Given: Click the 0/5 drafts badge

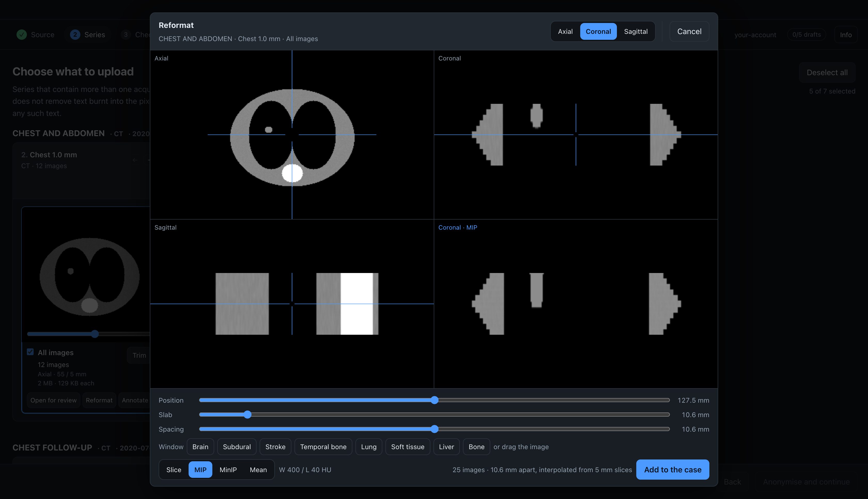Looking at the screenshot, I should coord(806,35).
